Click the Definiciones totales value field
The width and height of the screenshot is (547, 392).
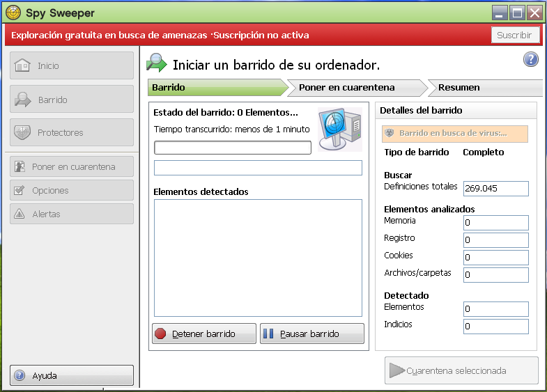[x=495, y=189]
